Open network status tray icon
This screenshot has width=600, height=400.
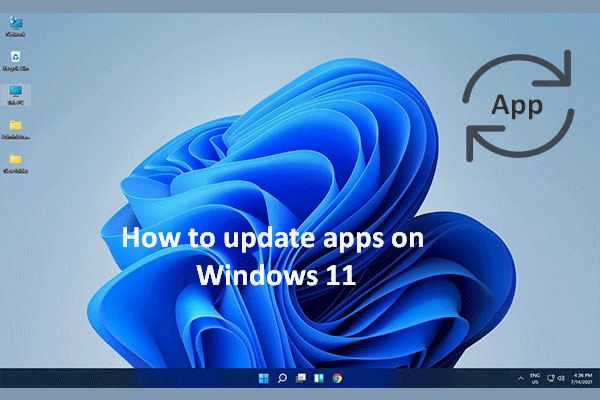click(x=551, y=378)
